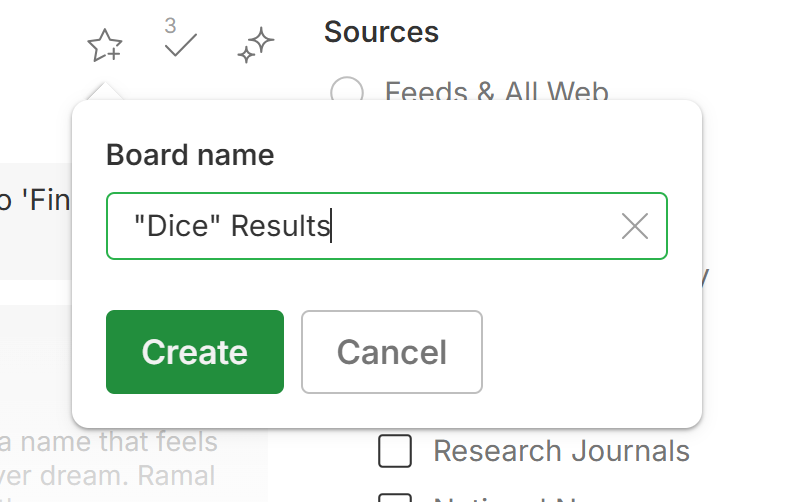
Task: Check the Research Journals checkbox
Action: click(x=395, y=451)
